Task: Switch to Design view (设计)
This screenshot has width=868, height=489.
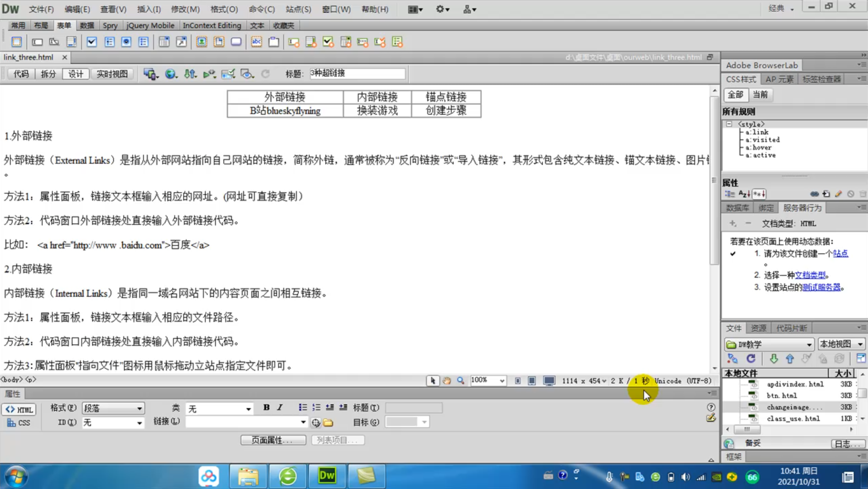Action: [76, 74]
